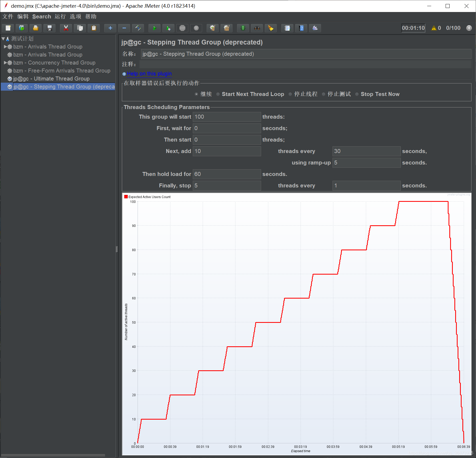Expand bzm - Concurrency Thread Group node
Viewport: 476px width, 458px height.
[5, 63]
